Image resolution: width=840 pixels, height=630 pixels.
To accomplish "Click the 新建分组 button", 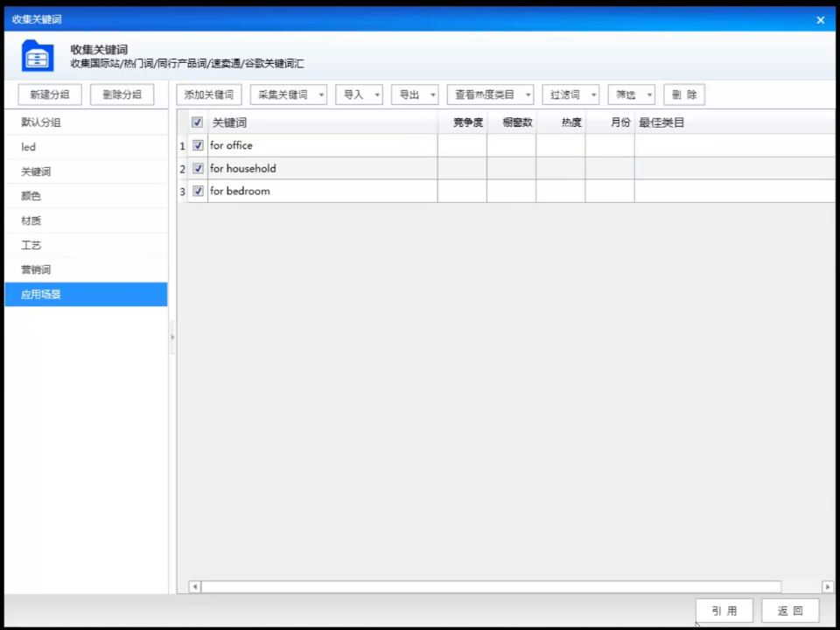I will [x=50, y=94].
